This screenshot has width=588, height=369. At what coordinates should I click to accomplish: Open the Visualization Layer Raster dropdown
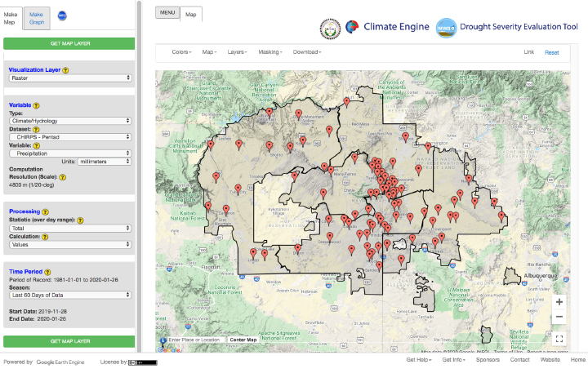69,78
